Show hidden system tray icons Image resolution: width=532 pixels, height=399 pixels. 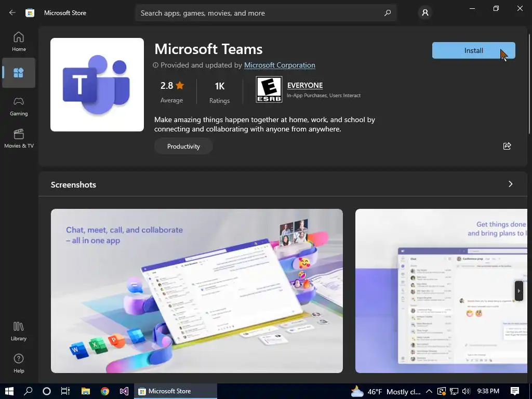[x=429, y=391]
